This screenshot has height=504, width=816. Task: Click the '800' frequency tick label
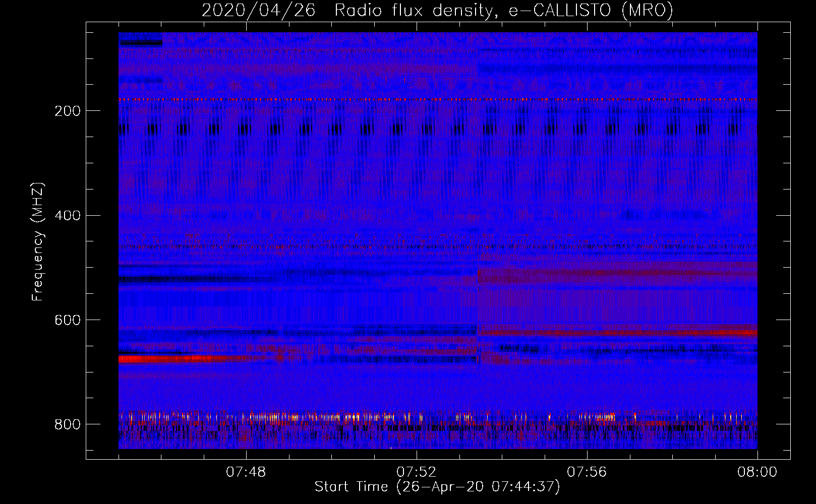(68, 424)
